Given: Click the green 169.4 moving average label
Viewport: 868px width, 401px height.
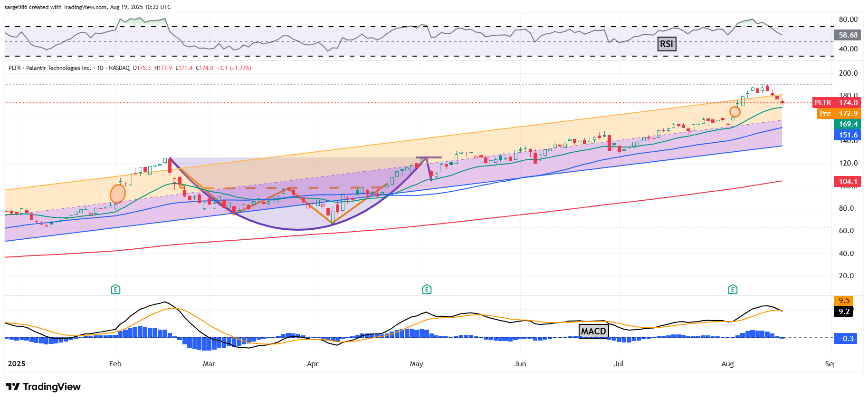Looking at the screenshot, I should coord(848,124).
